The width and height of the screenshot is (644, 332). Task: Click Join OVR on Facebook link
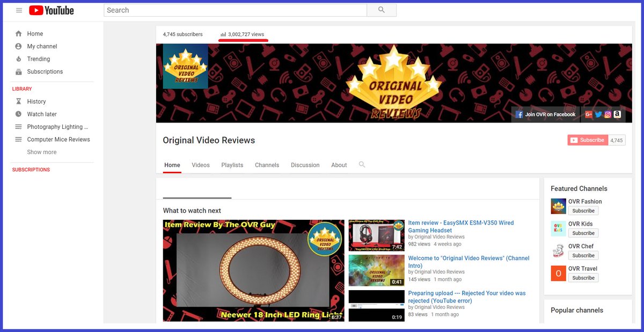(546, 114)
